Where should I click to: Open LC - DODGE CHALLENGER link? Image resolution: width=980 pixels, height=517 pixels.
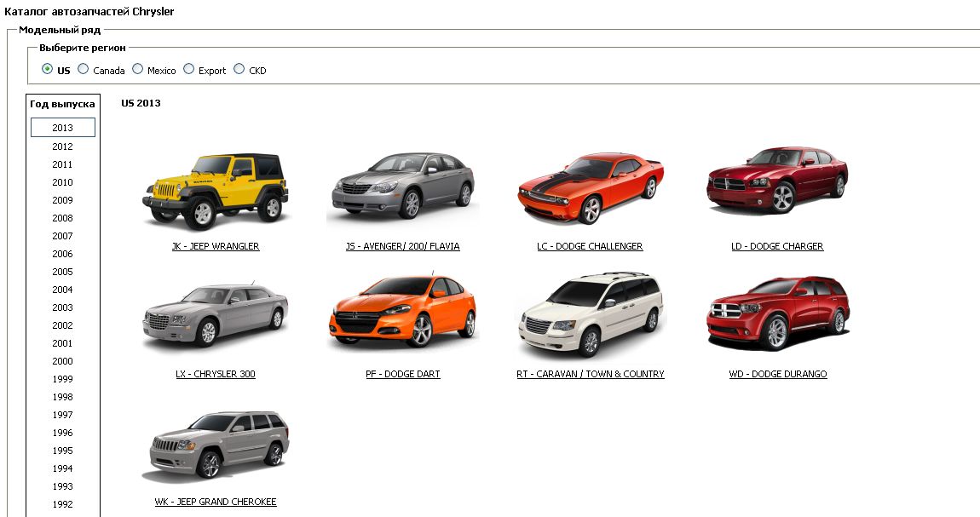(x=590, y=246)
